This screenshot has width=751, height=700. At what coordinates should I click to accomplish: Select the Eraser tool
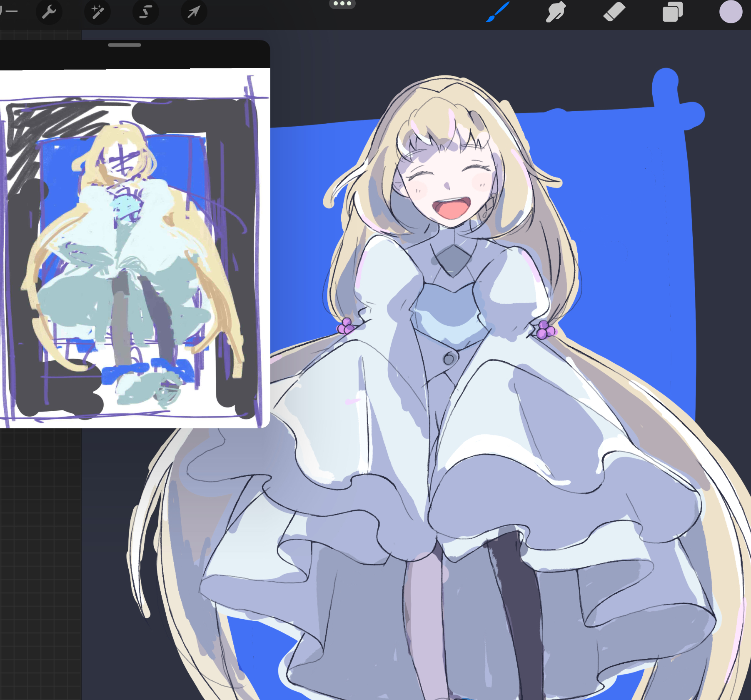614,12
